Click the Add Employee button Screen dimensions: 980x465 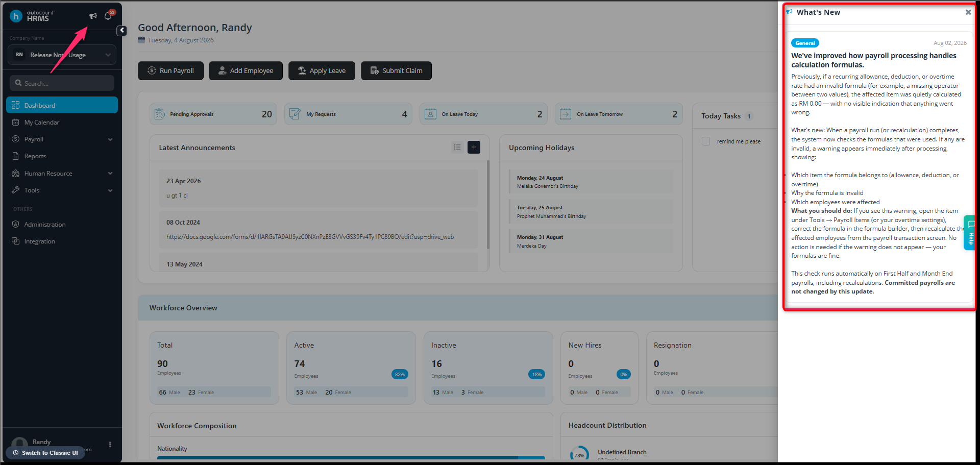246,71
